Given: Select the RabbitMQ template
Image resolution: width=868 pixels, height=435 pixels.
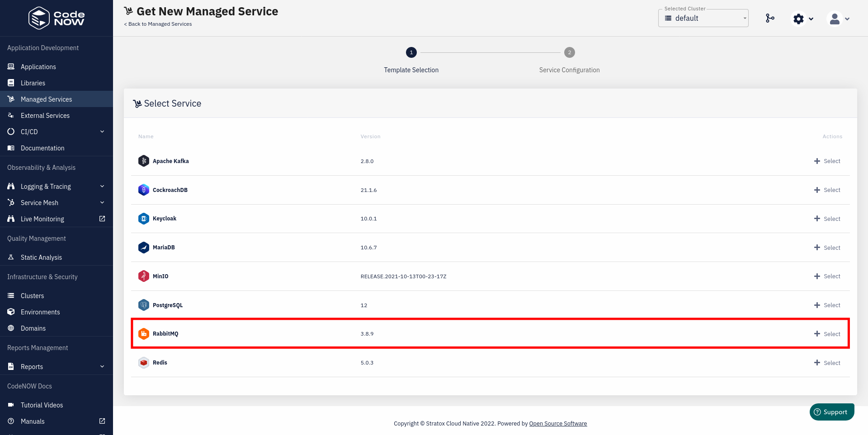Looking at the screenshot, I should 827,334.
